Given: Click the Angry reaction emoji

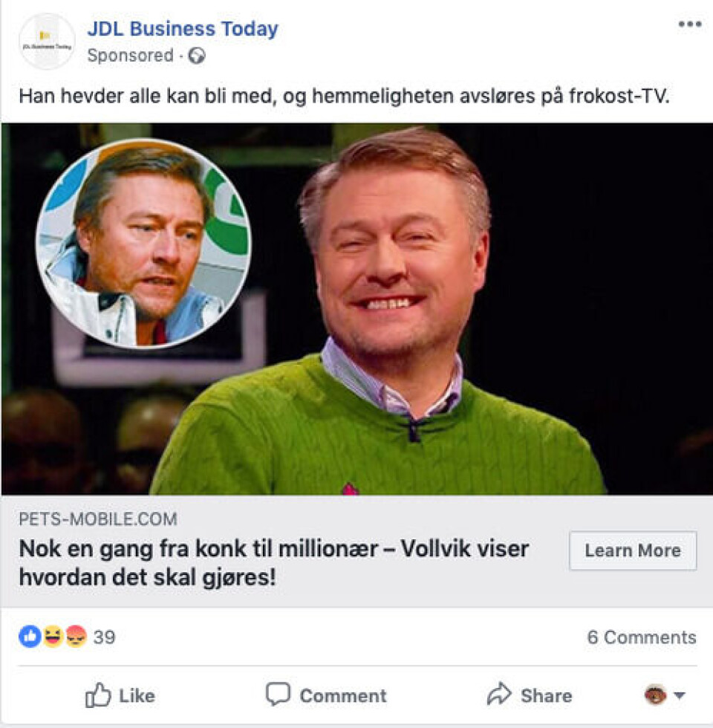Looking at the screenshot, I should (x=76, y=637).
